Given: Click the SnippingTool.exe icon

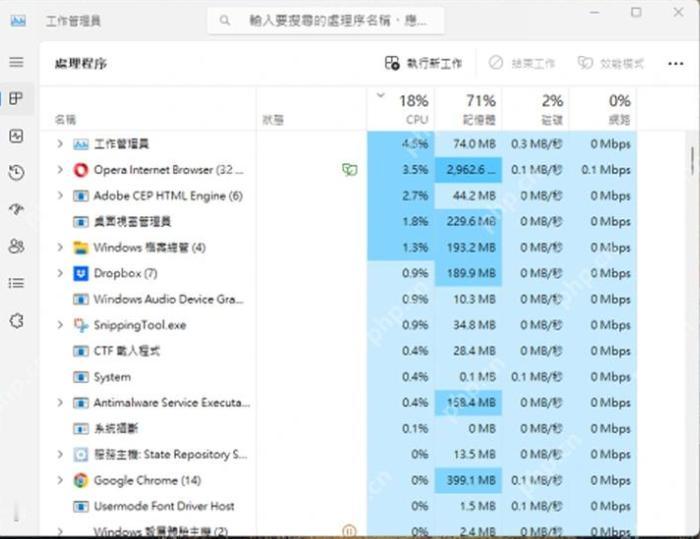Looking at the screenshot, I should 81,325.
